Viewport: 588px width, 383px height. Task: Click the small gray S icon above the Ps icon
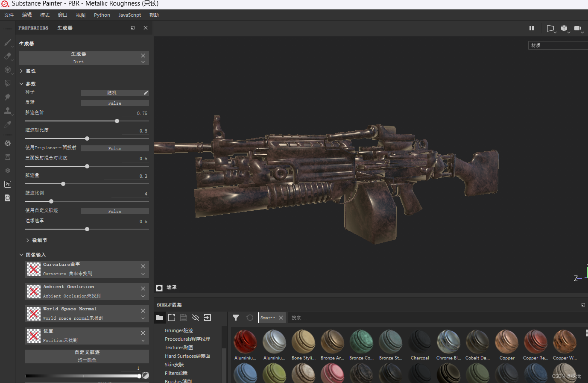[7, 171]
